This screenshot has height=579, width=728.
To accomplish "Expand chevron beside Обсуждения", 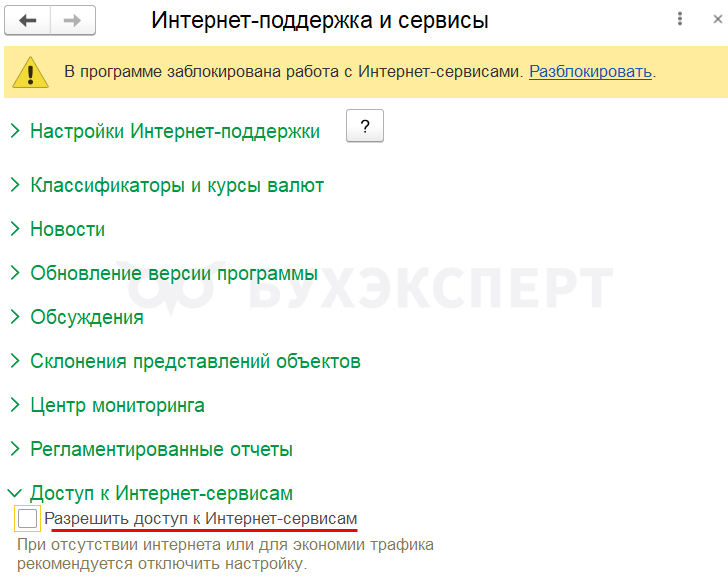I will coord(15,317).
